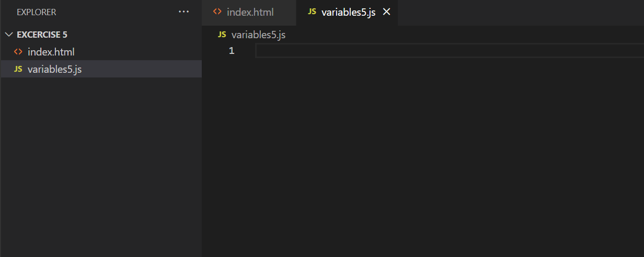Click the JS icon in the breadcrumb bar
644x257 pixels.
[x=222, y=35]
